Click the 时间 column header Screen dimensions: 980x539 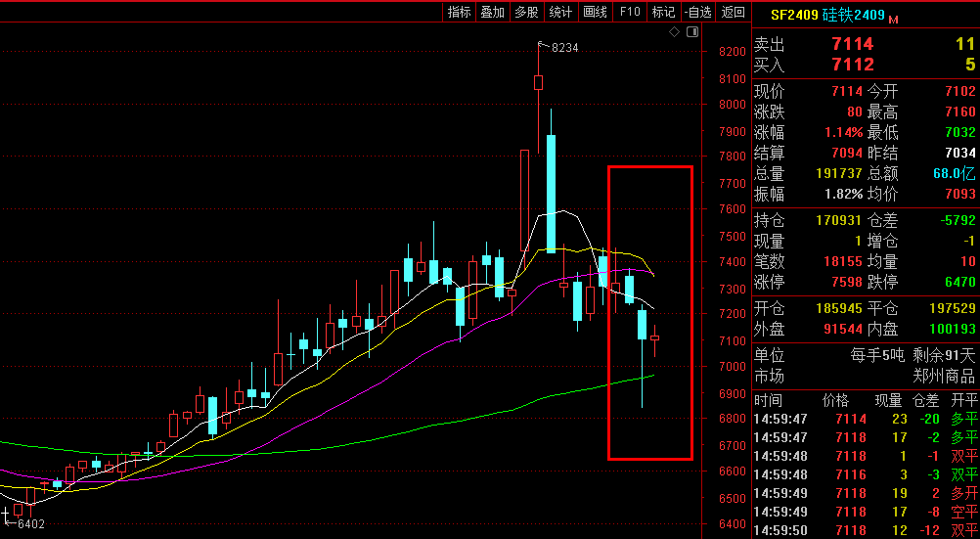(769, 400)
